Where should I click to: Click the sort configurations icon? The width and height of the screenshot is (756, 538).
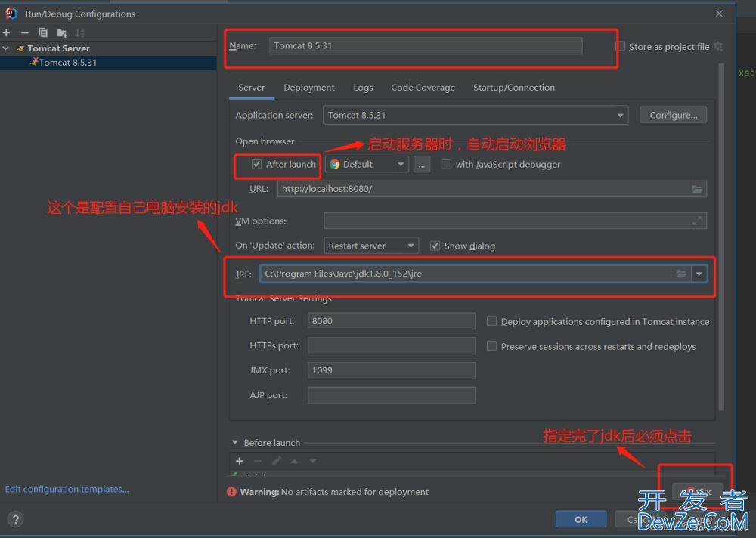pos(80,32)
